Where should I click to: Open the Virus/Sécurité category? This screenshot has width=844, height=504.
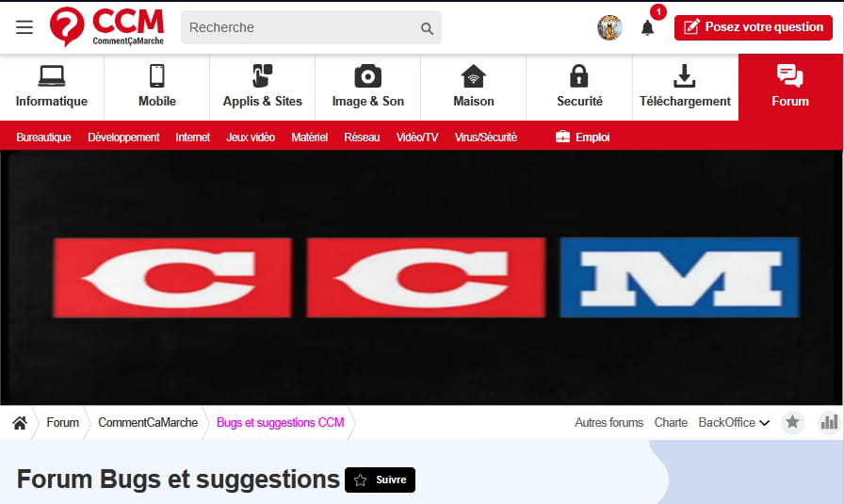coord(486,138)
